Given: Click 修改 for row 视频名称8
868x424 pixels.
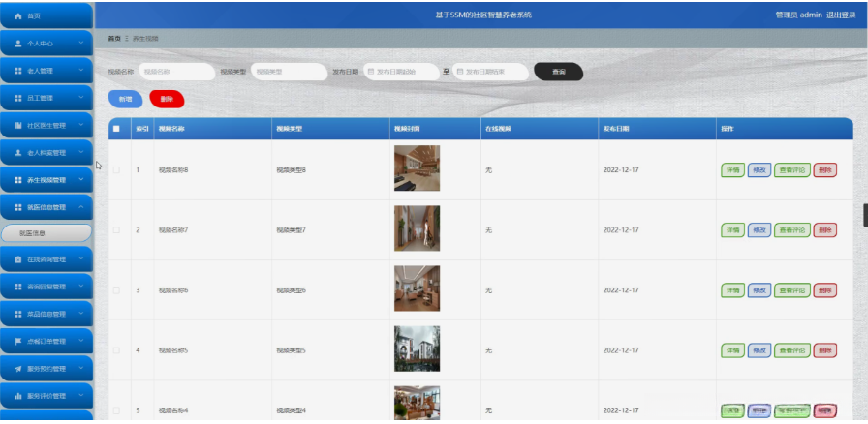Looking at the screenshot, I should (x=759, y=170).
